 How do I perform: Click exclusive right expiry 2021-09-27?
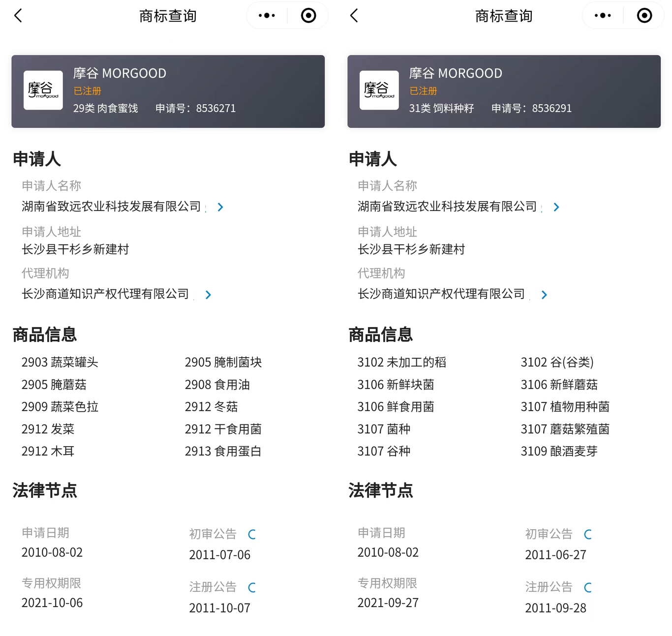click(x=388, y=603)
